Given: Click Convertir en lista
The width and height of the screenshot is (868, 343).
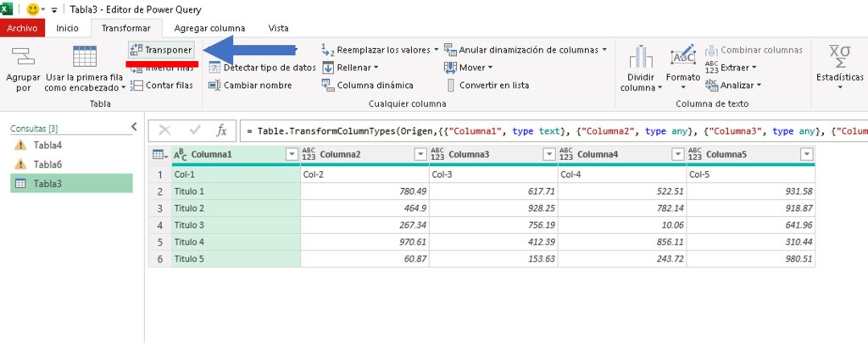Looking at the screenshot, I should (x=487, y=86).
